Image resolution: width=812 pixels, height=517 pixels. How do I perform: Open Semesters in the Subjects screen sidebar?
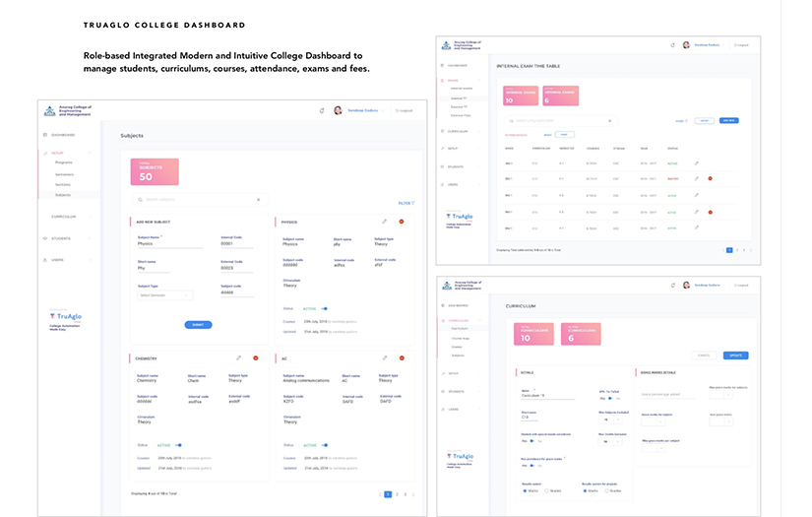pyautogui.click(x=64, y=174)
